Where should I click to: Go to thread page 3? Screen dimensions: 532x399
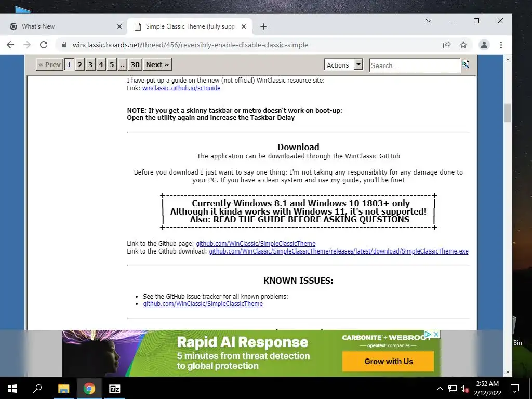[x=90, y=64]
